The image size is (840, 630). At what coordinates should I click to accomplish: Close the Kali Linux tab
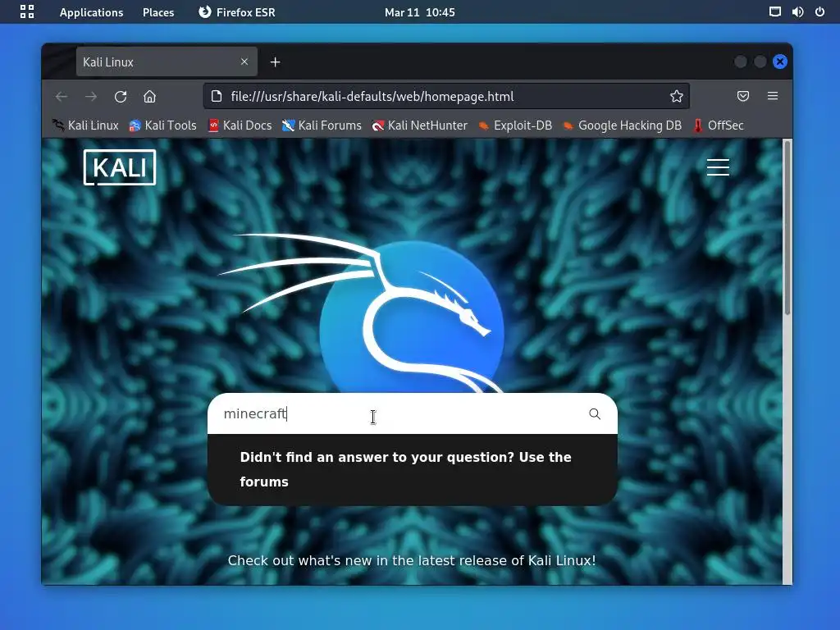244,62
